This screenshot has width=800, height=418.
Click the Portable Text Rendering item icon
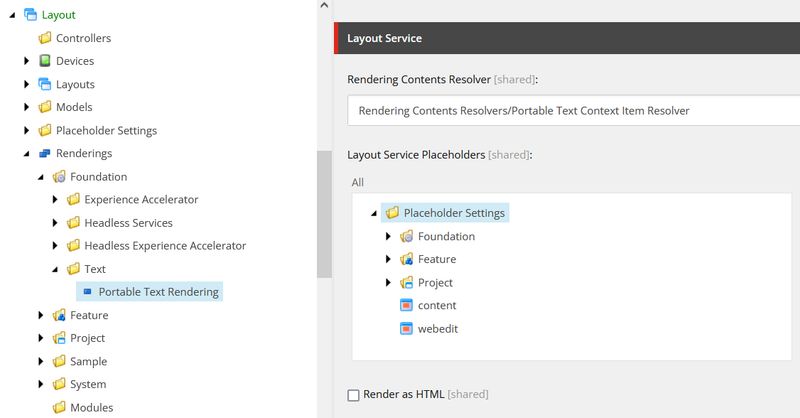click(87, 291)
